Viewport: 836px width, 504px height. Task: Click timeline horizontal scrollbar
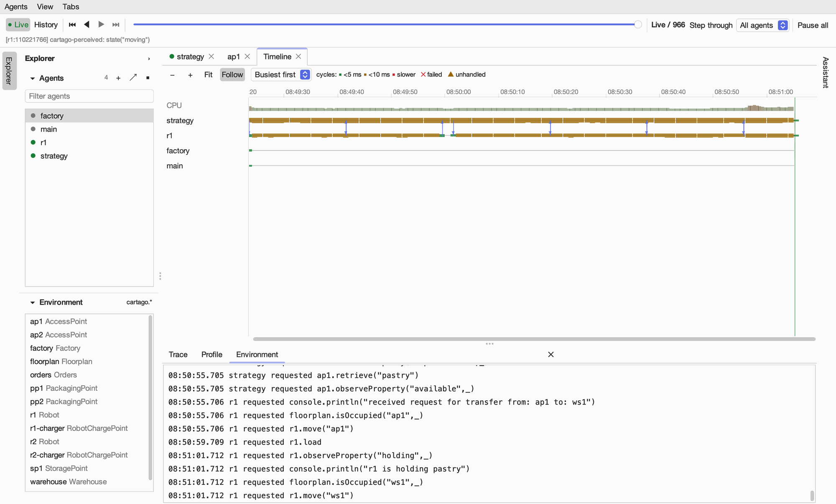534,339
